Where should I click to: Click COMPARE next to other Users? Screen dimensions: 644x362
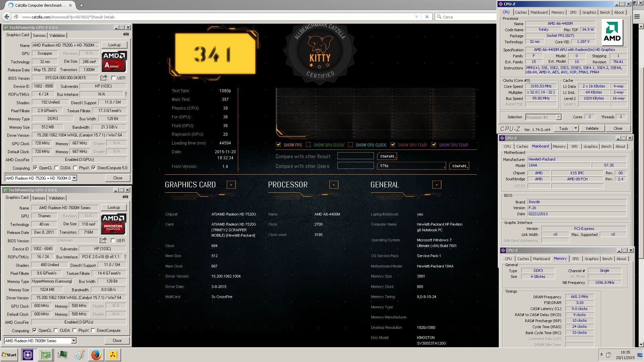point(459,166)
